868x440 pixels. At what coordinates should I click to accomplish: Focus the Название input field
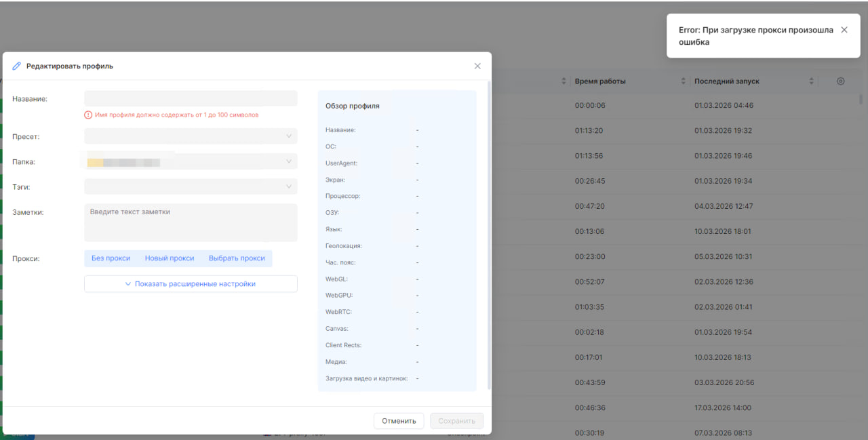coord(191,99)
